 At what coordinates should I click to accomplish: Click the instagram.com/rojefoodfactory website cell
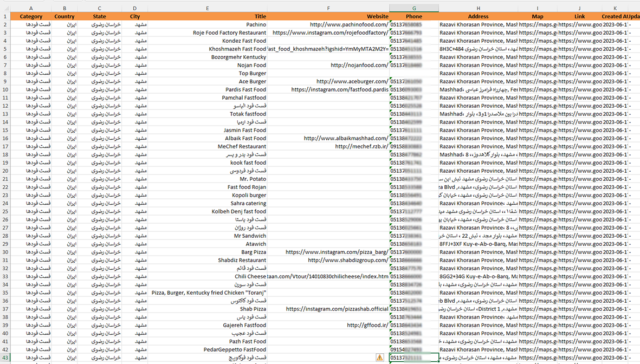[x=328, y=32]
